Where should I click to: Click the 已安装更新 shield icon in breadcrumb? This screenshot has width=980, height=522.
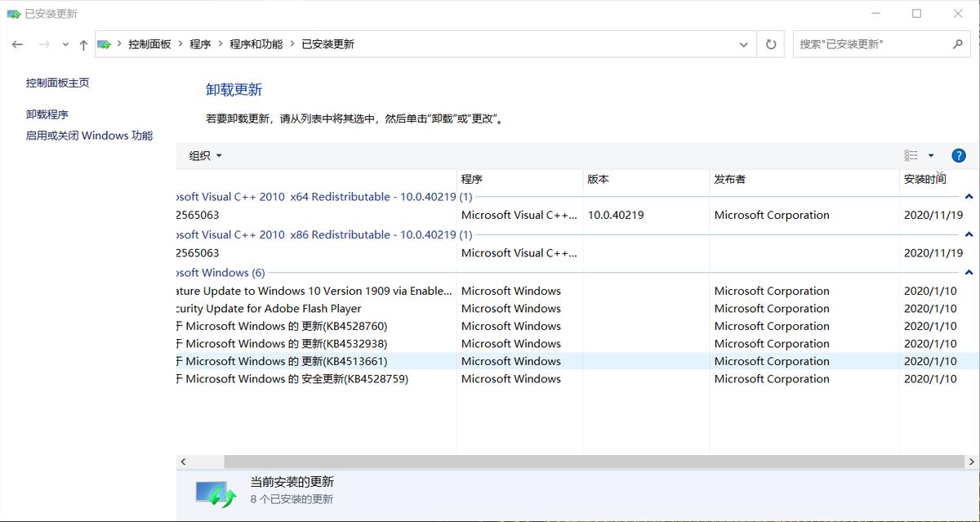click(105, 44)
